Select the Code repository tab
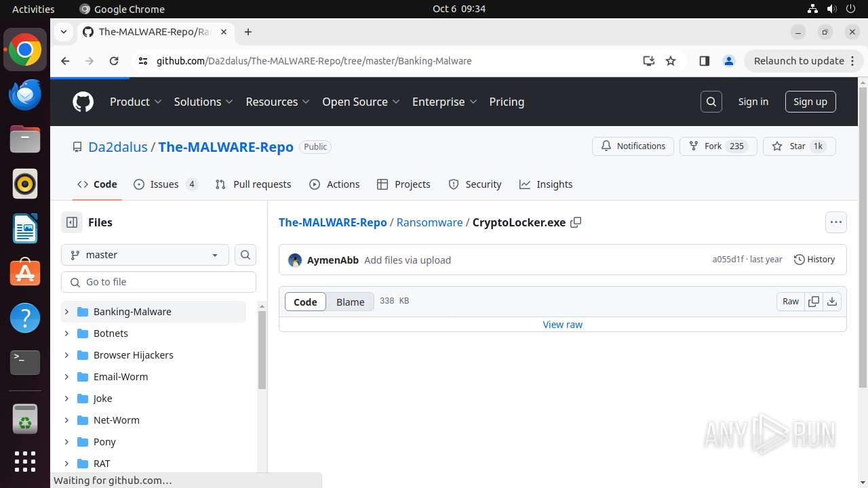This screenshot has height=488, width=868. [x=97, y=184]
